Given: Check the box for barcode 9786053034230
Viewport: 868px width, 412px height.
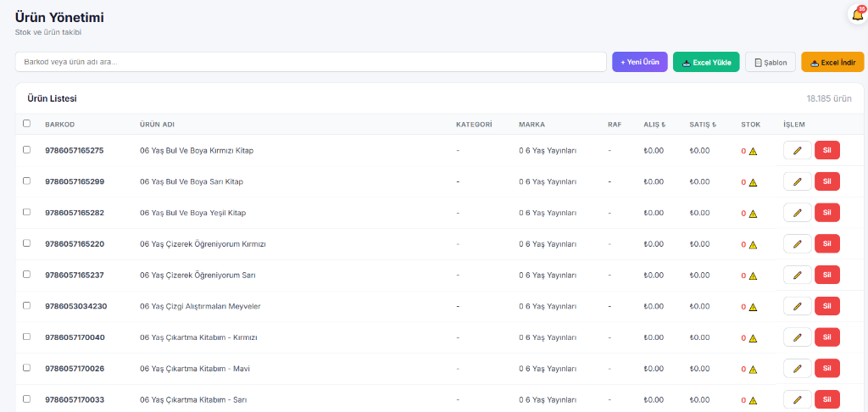Looking at the screenshot, I should tap(26, 305).
